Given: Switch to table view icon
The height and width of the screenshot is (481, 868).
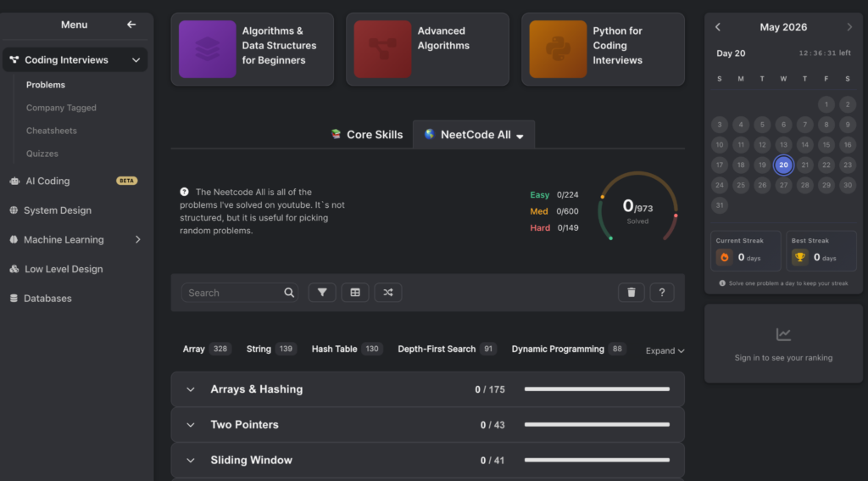Looking at the screenshot, I should [355, 293].
